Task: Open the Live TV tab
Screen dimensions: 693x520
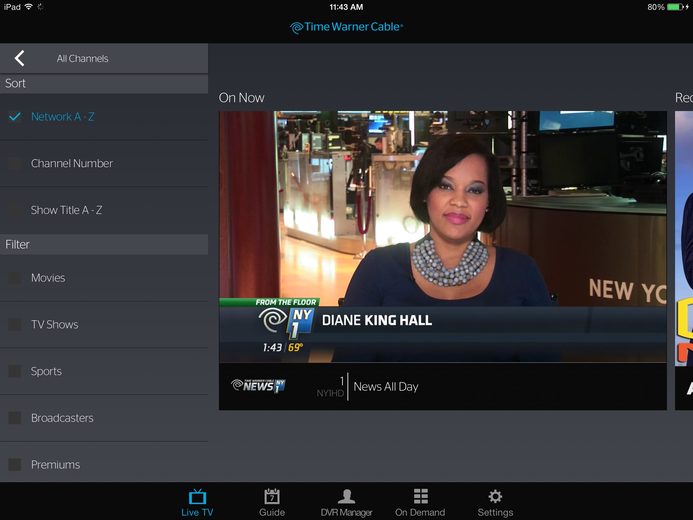Action: pyautogui.click(x=197, y=503)
